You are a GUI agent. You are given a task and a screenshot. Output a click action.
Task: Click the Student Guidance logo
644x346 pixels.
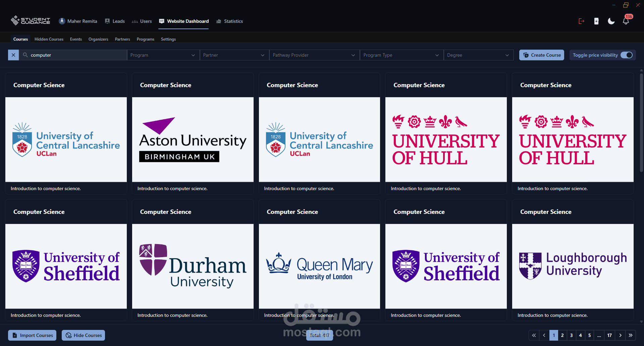click(x=30, y=21)
